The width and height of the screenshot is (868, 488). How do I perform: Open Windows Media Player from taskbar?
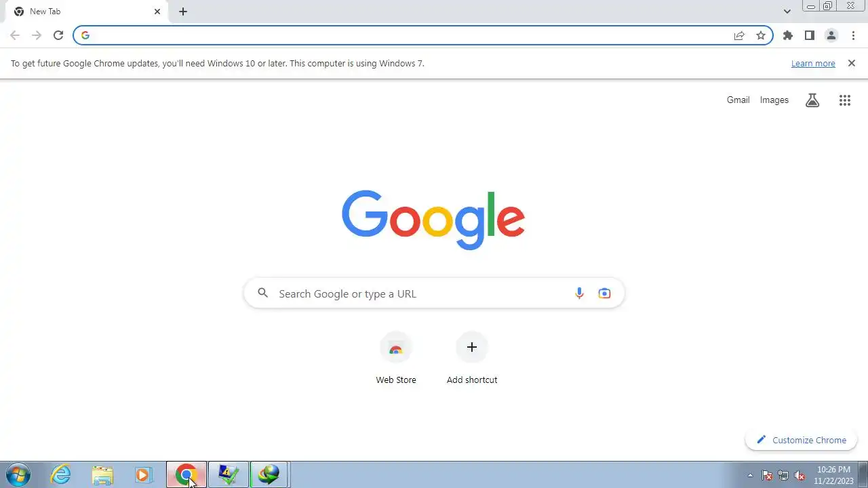(x=143, y=474)
